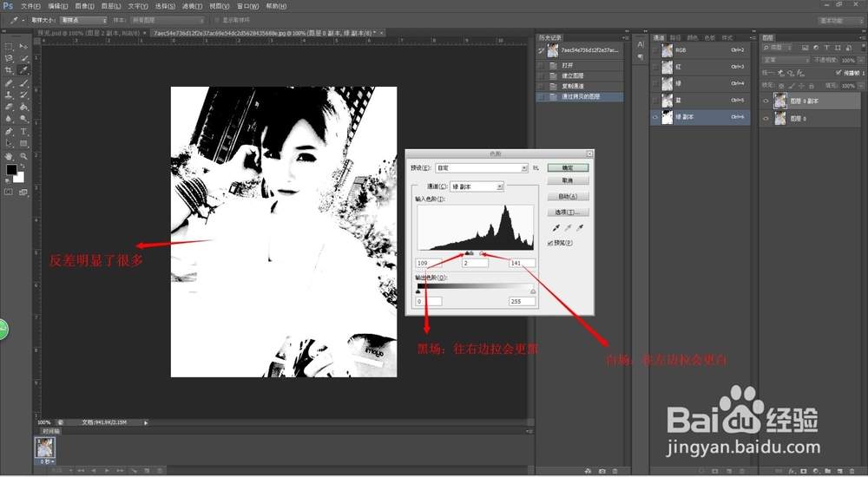Switch to the 路径 paths tab

pos(675,37)
